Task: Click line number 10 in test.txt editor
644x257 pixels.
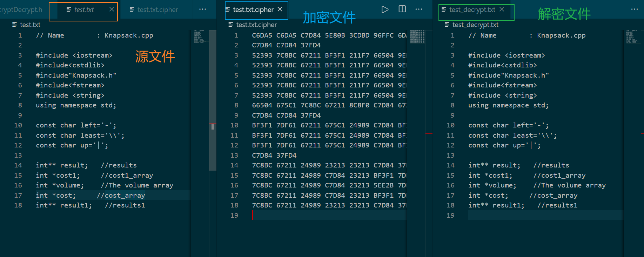Action: 18,125
